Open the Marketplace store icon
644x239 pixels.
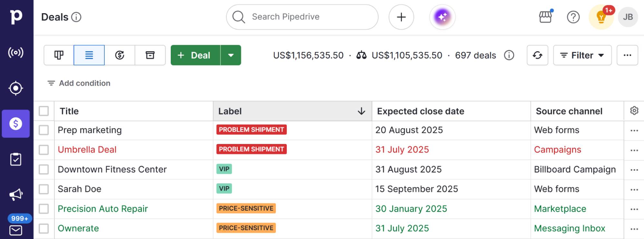pyautogui.click(x=545, y=17)
